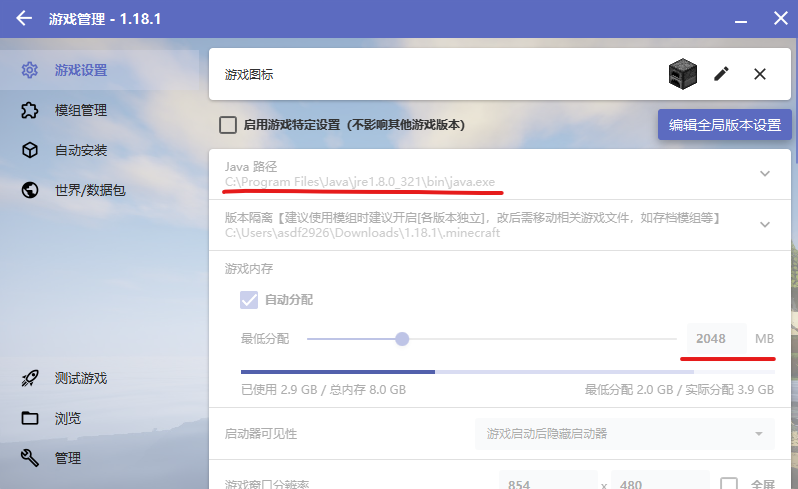798x489 pixels.
Task: Open the launcher visibility dropdown
Action: pyautogui.click(x=624, y=433)
